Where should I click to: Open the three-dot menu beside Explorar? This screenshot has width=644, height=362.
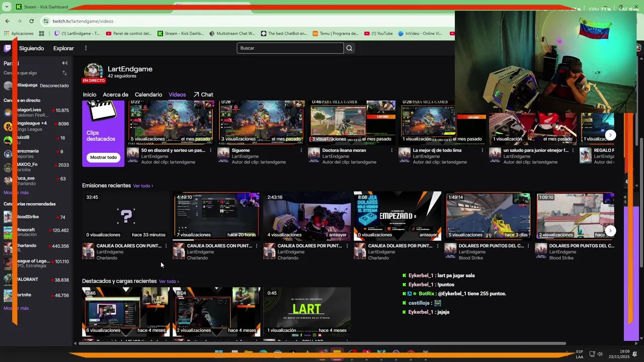[x=86, y=48]
